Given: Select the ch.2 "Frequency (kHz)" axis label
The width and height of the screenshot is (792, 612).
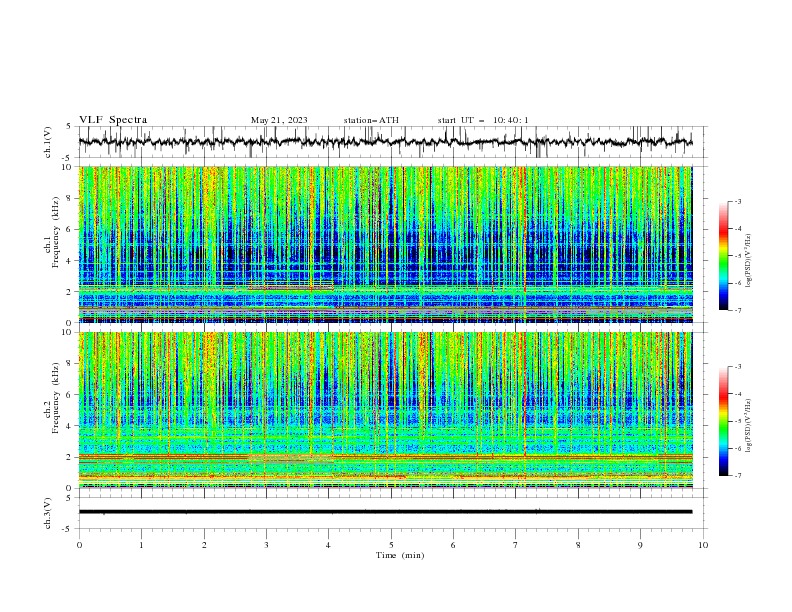Looking at the screenshot, I should coord(55,396).
